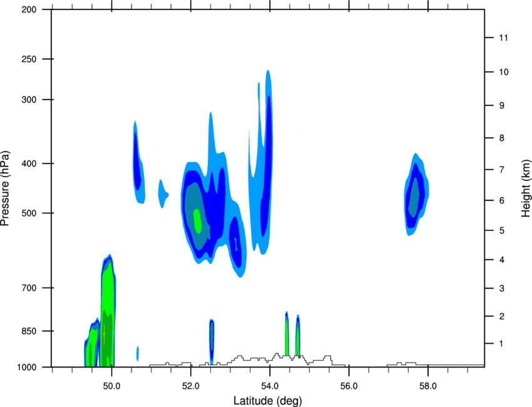The image size is (532, 407).
Task: Pick the 5 km height label
Action: click(x=502, y=230)
